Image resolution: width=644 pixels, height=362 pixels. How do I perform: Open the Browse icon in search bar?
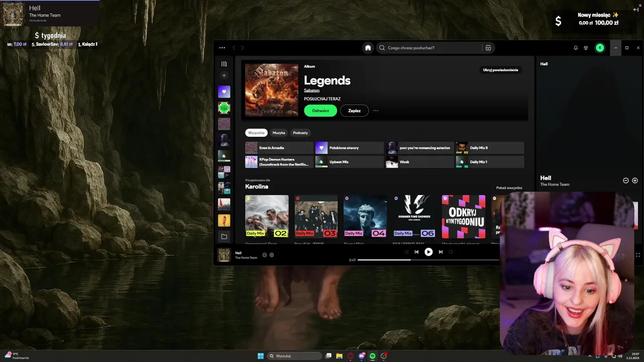coord(488,48)
